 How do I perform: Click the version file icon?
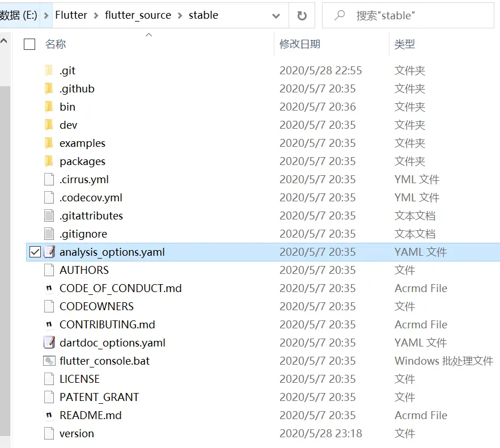49,433
